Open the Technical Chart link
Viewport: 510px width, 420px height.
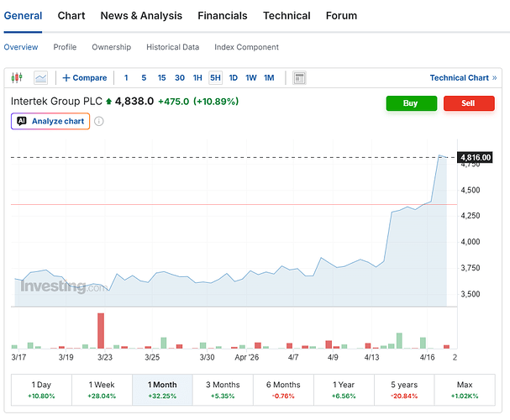point(463,77)
